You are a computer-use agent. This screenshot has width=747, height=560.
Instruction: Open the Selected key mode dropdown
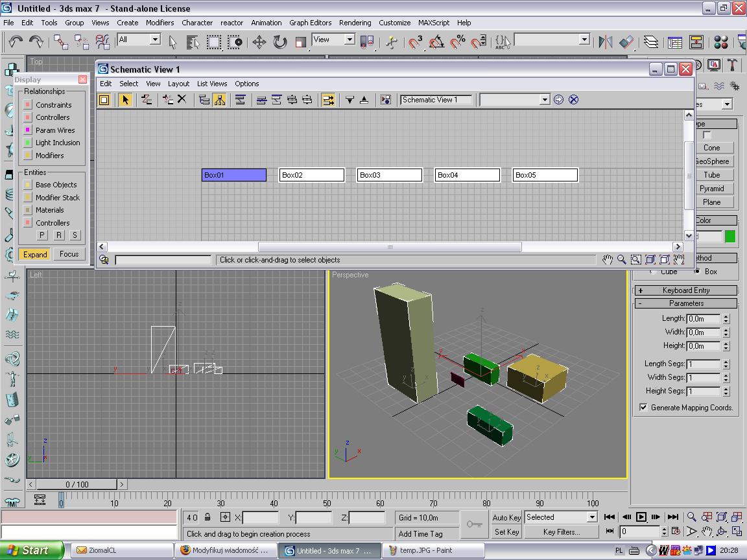592,517
